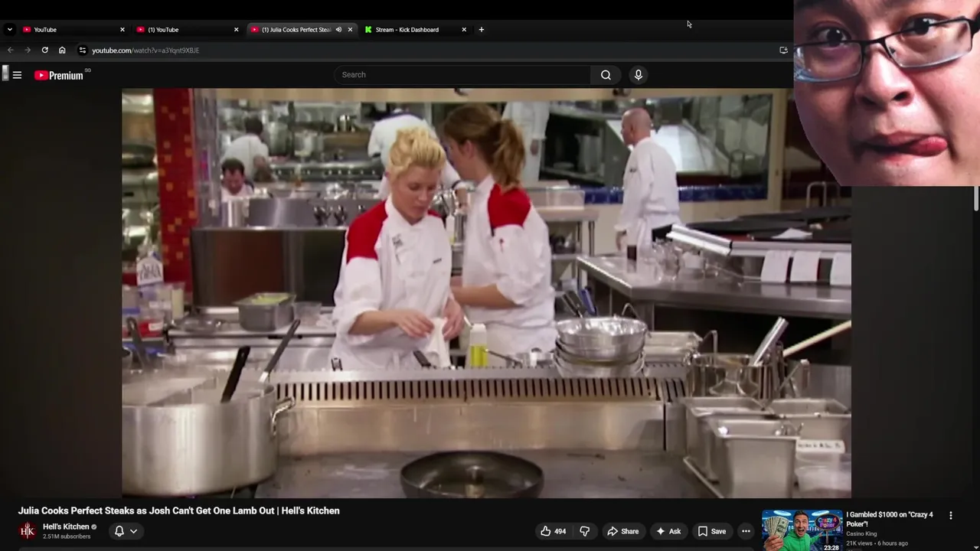This screenshot has height=551, width=980.
Task: Open the Hell's Kitchen channel name link
Action: click(x=66, y=527)
